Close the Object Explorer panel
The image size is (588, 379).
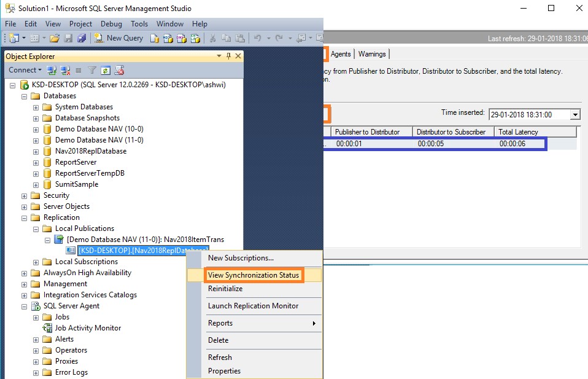(x=238, y=56)
